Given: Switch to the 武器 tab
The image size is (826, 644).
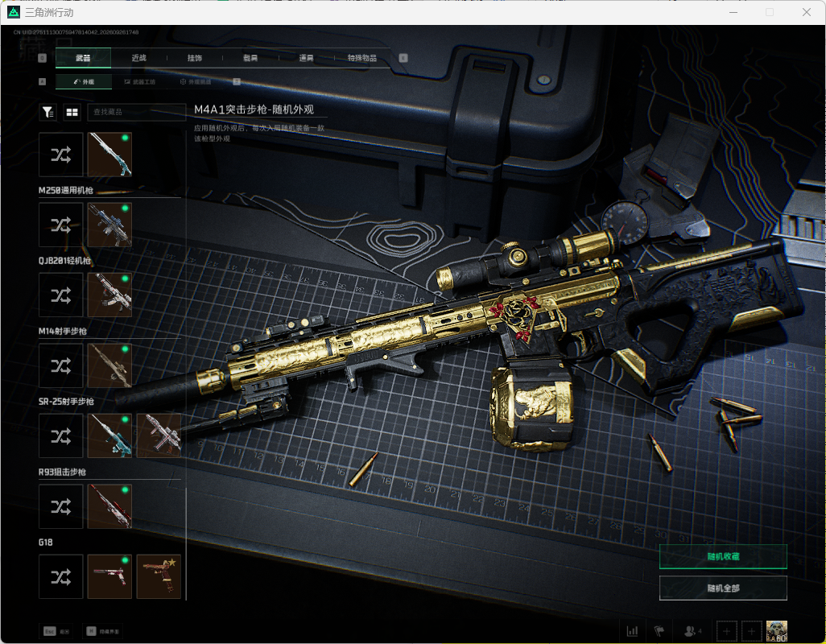Looking at the screenshot, I should click(83, 58).
